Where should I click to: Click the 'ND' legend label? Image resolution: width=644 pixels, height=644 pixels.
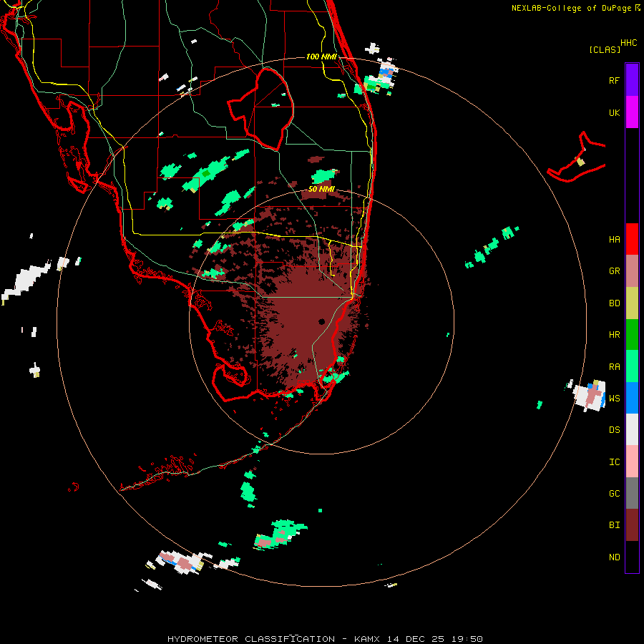[x=614, y=557]
